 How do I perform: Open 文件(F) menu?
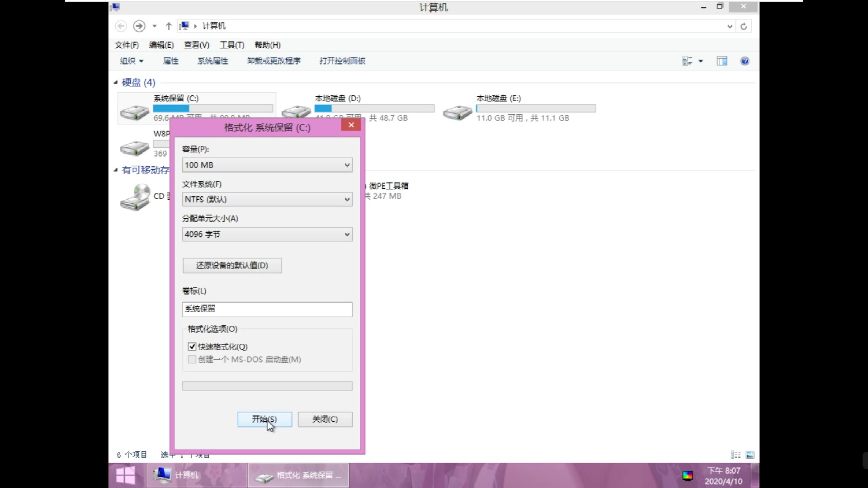(127, 45)
